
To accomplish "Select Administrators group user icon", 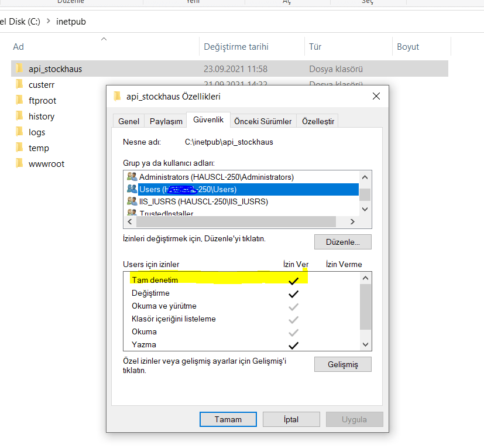I will click(132, 176).
